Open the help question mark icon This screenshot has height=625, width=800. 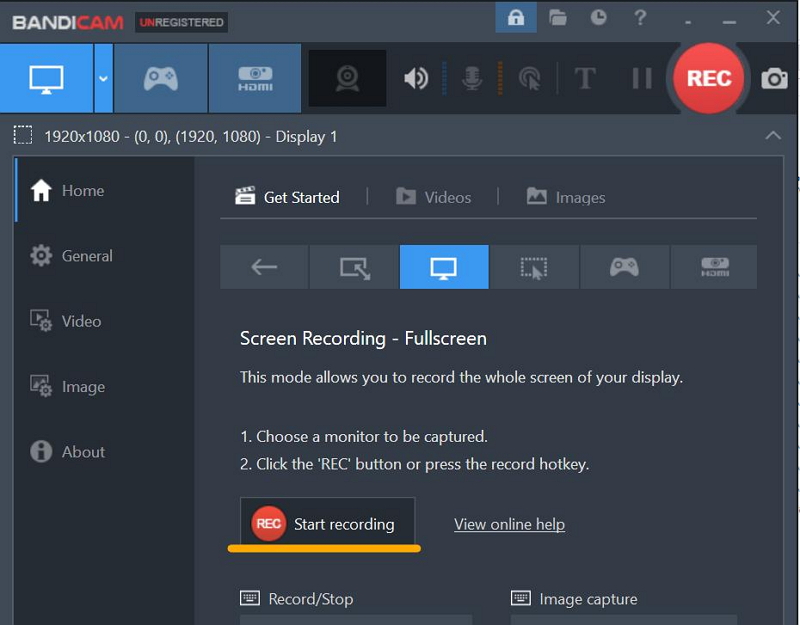640,17
